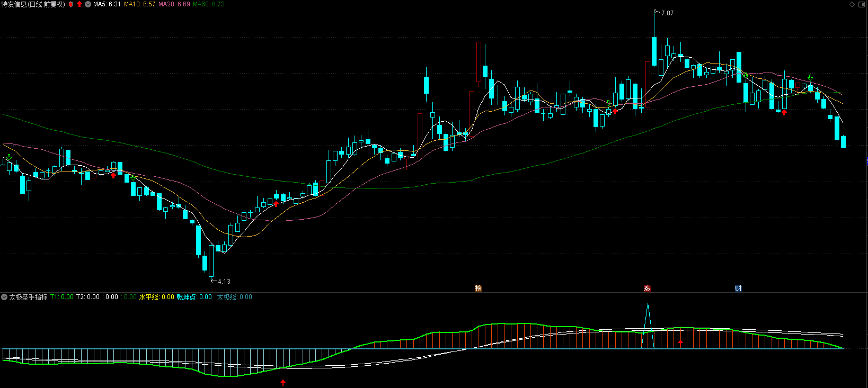
Task: Click the MA60: 6.73 label
Action: click(x=209, y=4)
